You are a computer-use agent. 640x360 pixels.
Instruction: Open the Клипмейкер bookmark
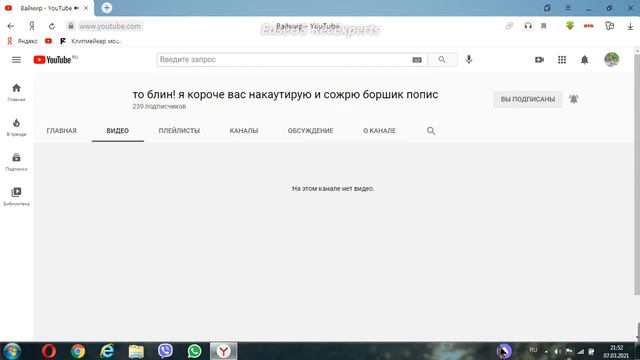91,41
